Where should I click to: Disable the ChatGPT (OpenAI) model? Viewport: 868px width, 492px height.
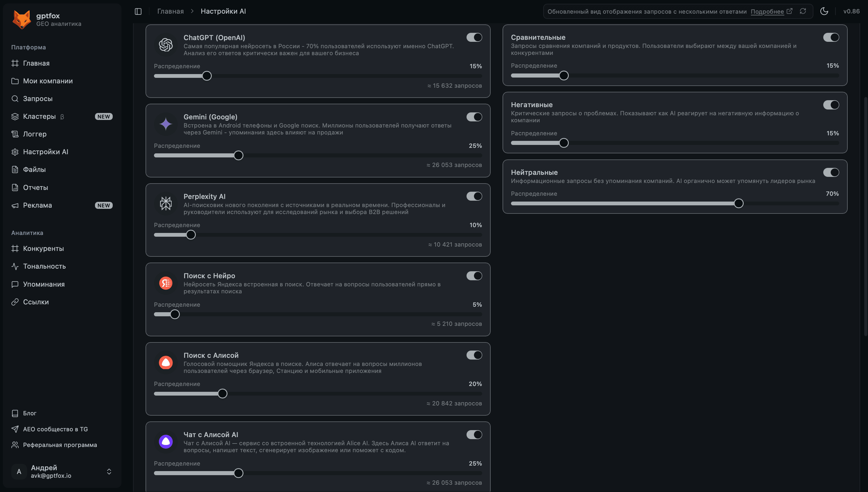click(x=474, y=37)
